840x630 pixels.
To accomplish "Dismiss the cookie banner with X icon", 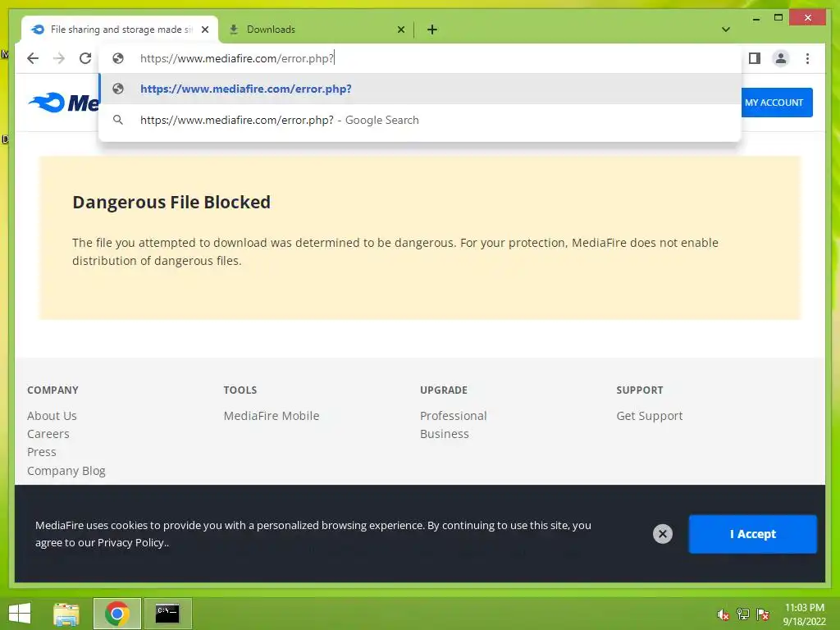I will (x=662, y=533).
